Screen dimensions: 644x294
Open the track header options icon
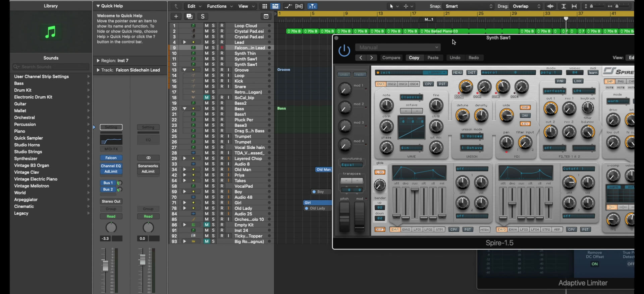[266, 16]
